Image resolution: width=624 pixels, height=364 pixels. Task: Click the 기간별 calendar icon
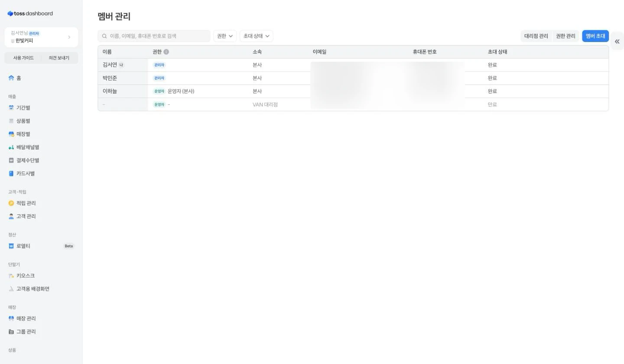click(11, 108)
